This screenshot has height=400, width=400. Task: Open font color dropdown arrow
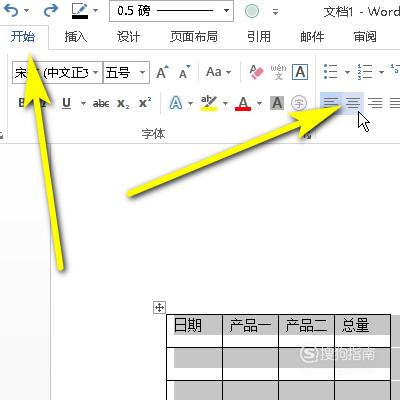pos(259,103)
